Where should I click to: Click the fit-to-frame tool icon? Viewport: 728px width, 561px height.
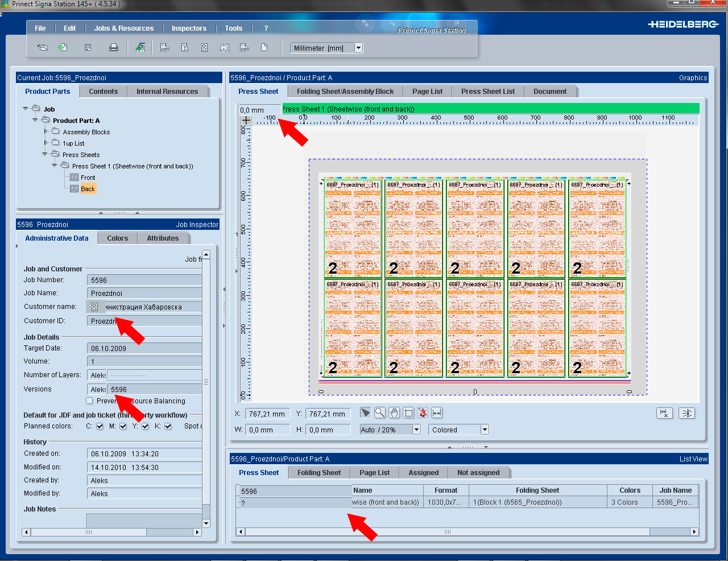(408, 413)
